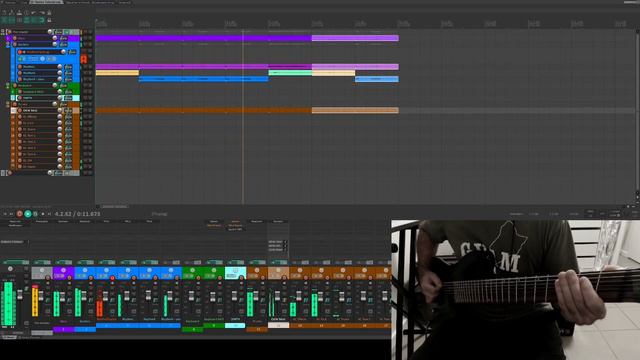
Task: Select the first yellow clip in arrange view
Action: click(118, 73)
